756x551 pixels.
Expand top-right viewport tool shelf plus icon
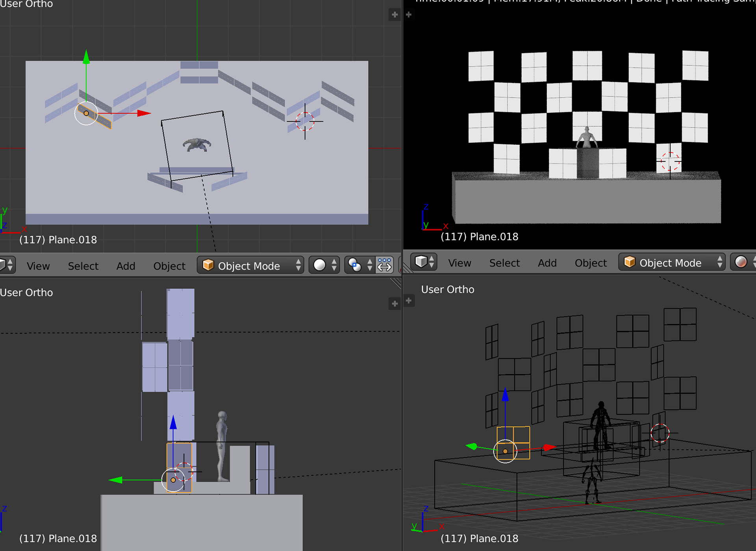point(409,15)
